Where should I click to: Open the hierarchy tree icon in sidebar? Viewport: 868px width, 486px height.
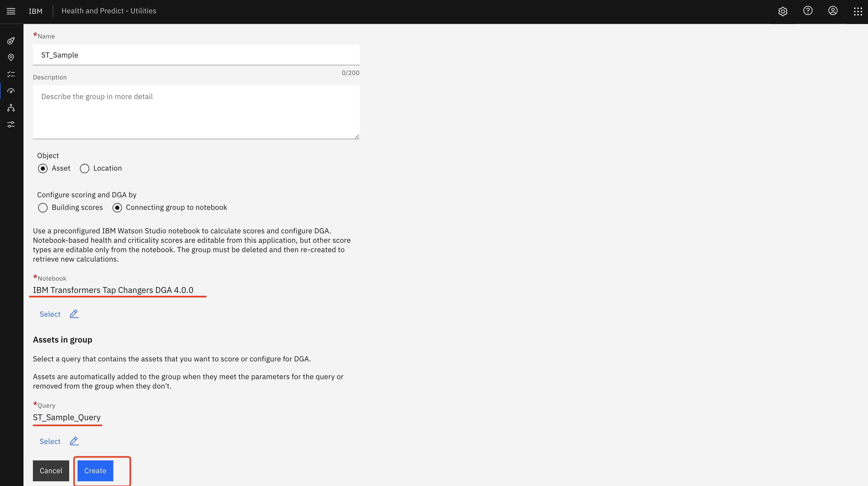tap(11, 108)
